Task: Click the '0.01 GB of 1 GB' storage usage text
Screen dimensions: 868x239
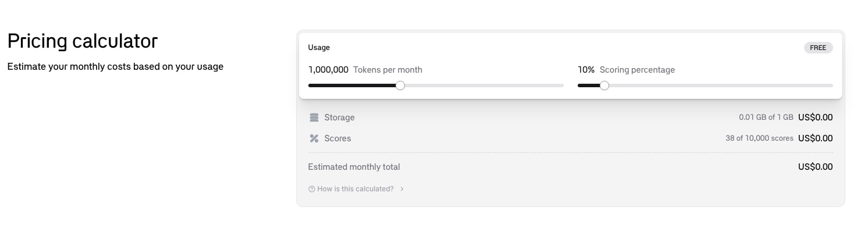Action: 766,117
